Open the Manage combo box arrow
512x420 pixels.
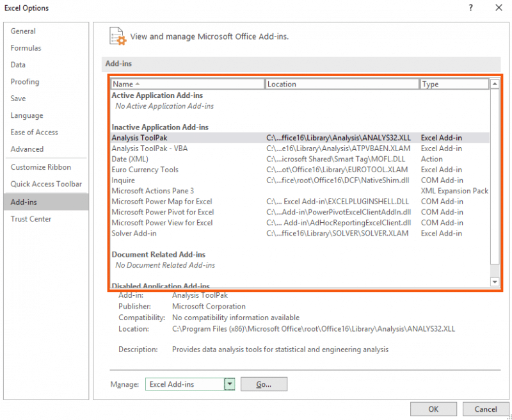230,384
